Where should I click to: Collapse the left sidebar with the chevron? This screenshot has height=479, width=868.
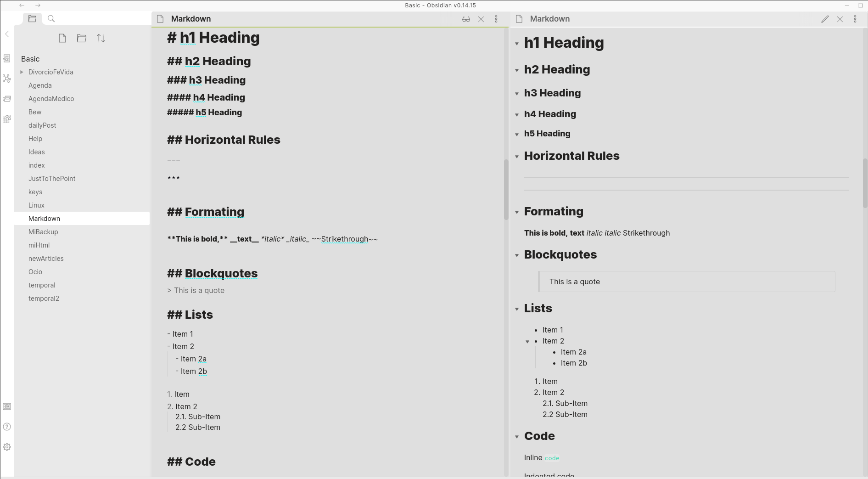tap(7, 34)
